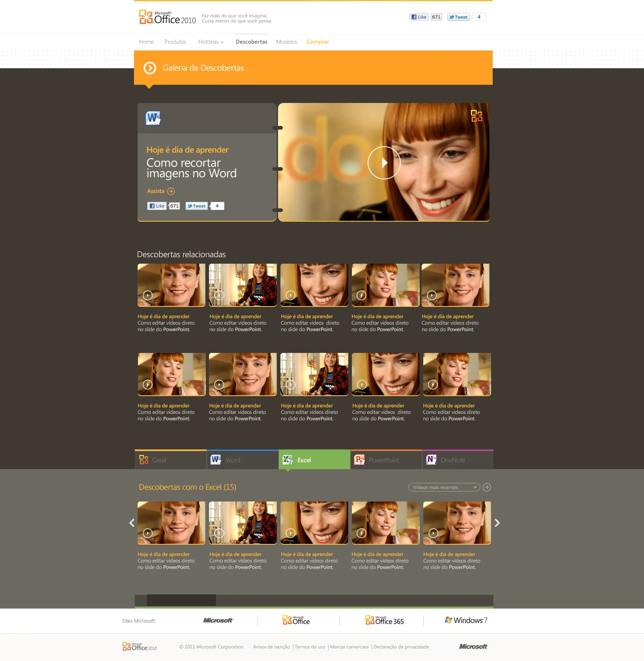This screenshot has width=644, height=661.
Task: Expand the Histórias dropdown menu
Action: pyautogui.click(x=211, y=42)
